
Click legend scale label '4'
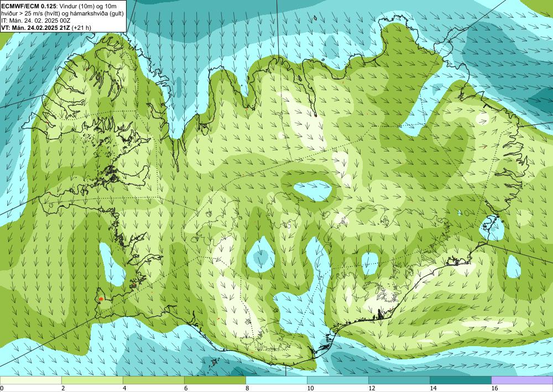(x=124, y=388)
